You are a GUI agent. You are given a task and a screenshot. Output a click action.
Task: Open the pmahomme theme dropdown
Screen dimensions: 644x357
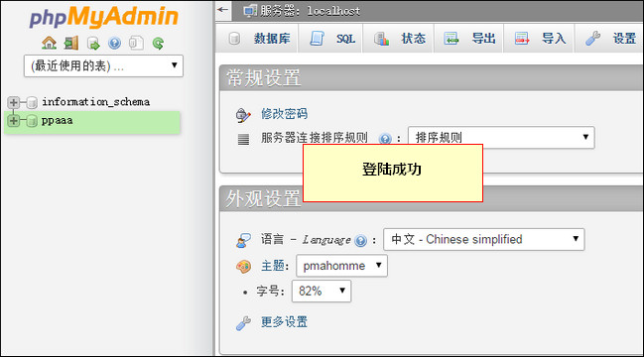tap(341, 266)
